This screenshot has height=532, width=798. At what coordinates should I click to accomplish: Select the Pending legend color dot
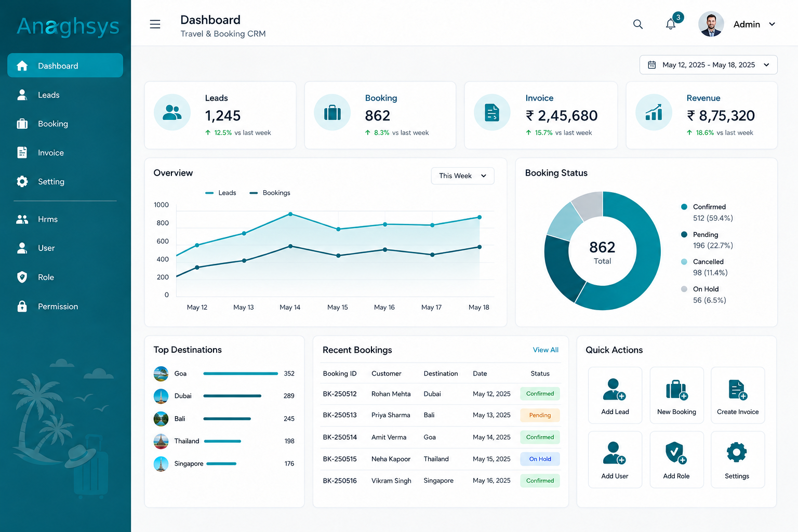click(x=684, y=234)
